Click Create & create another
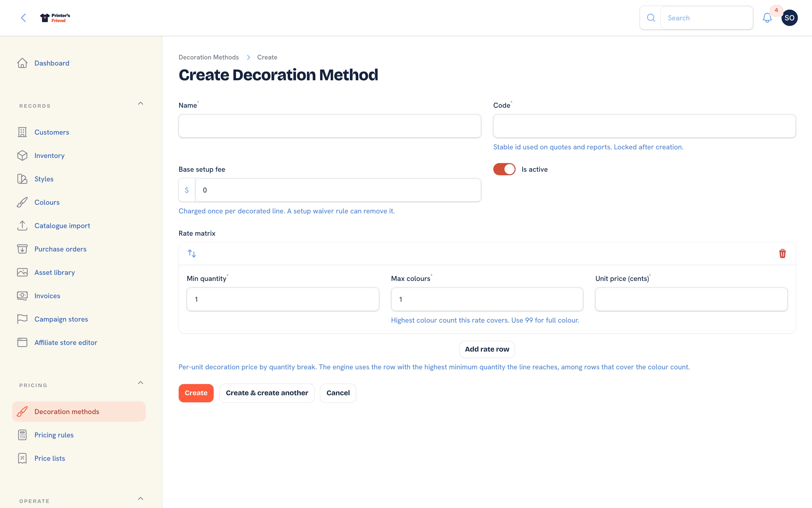Image resolution: width=812 pixels, height=508 pixels. click(x=267, y=393)
